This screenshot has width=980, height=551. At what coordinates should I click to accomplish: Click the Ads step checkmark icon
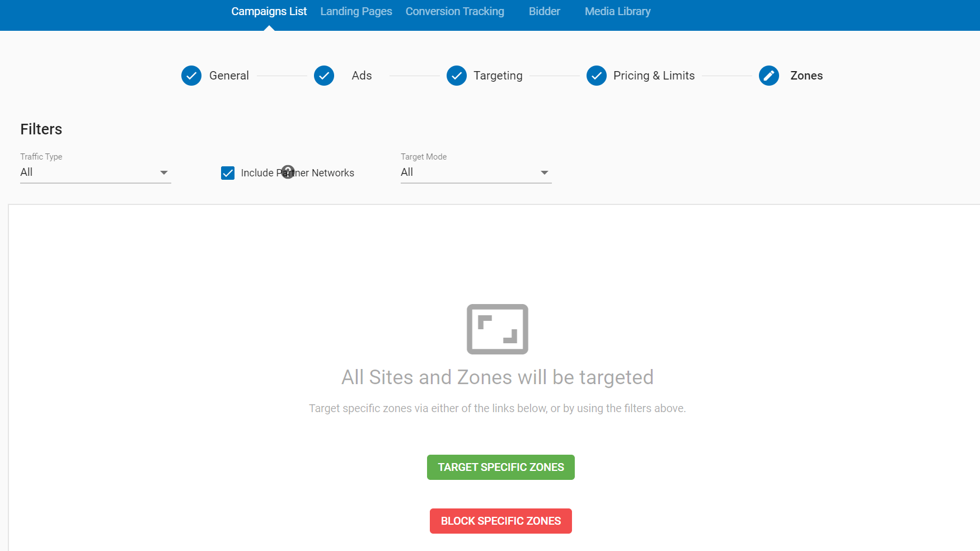pos(324,76)
